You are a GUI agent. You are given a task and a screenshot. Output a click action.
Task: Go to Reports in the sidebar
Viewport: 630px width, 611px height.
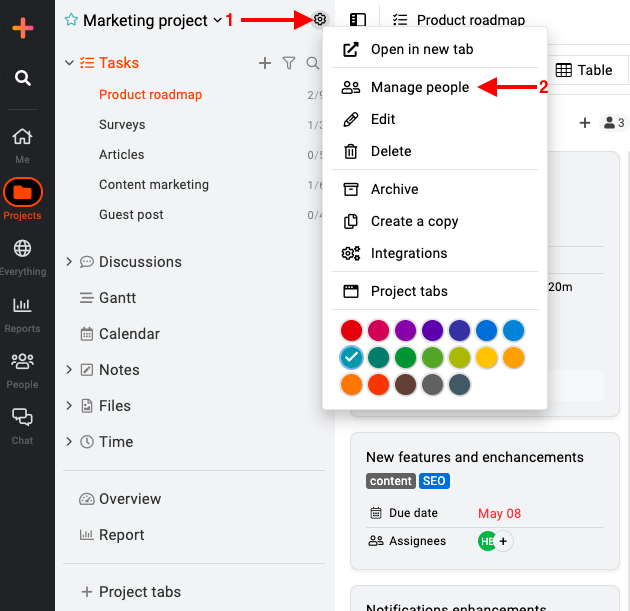pos(22,315)
